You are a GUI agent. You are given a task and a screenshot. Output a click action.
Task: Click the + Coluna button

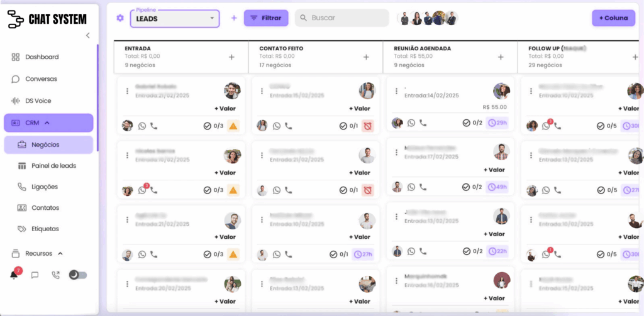pyautogui.click(x=614, y=18)
